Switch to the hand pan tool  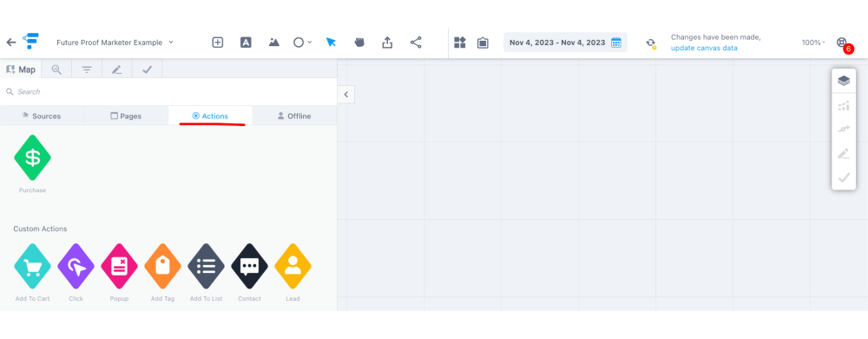coord(359,42)
